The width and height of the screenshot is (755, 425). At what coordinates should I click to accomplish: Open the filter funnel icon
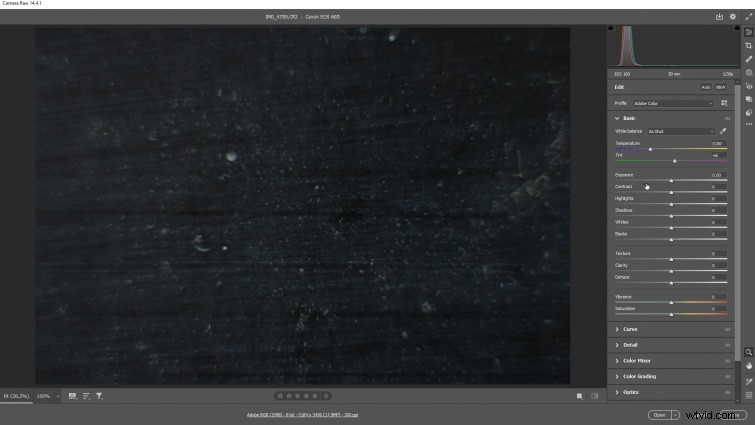[x=99, y=396]
